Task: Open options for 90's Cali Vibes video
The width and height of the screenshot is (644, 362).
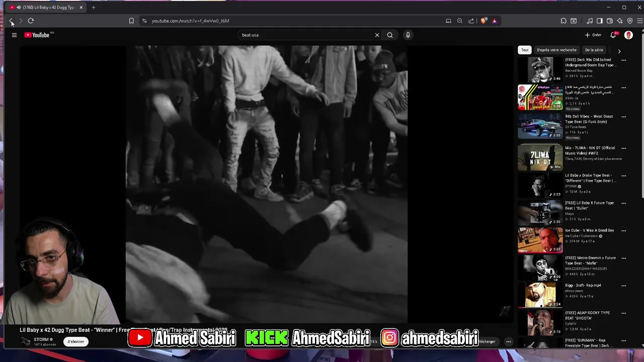Action: 623,117
